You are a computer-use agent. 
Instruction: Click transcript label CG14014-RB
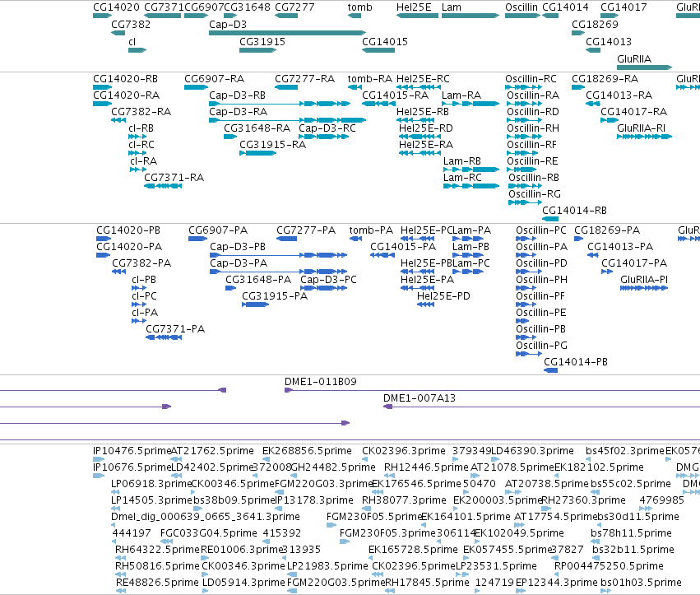tap(574, 211)
